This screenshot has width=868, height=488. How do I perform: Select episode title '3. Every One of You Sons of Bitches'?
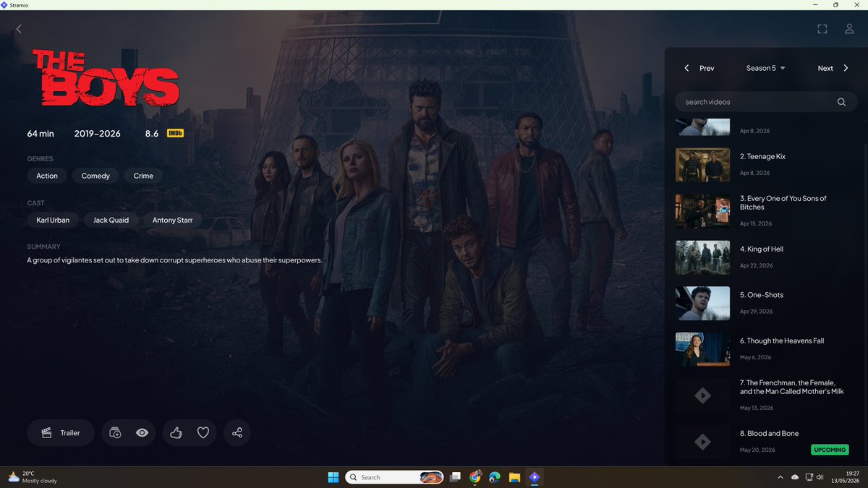click(x=783, y=202)
